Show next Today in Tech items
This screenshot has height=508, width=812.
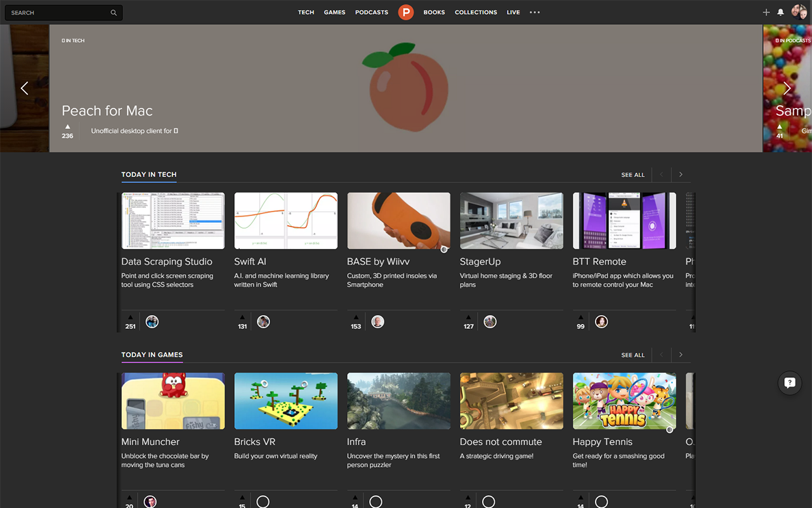pyautogui.click(x=681, y=175)
